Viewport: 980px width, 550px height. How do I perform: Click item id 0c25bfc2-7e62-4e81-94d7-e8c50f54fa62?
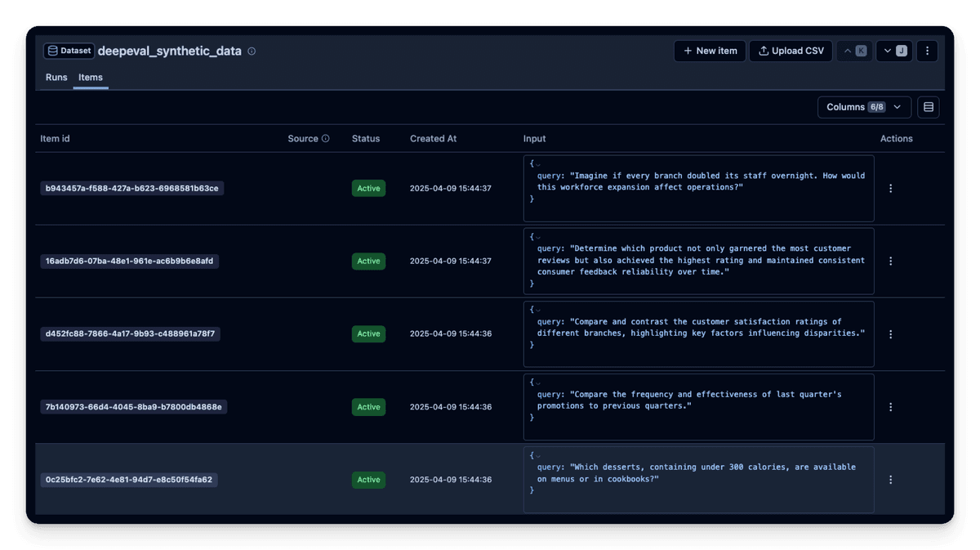[x=128, y=480]
